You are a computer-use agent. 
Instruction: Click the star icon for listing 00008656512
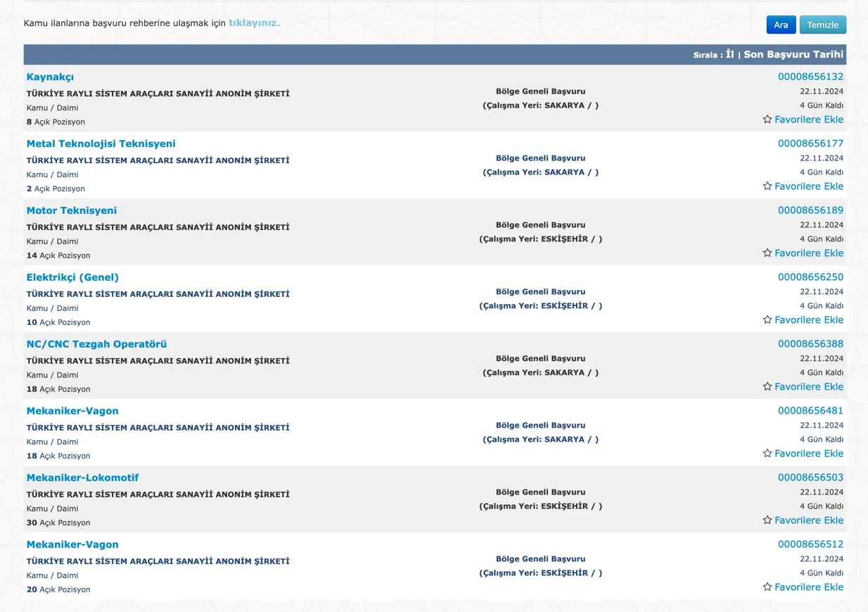767,587
